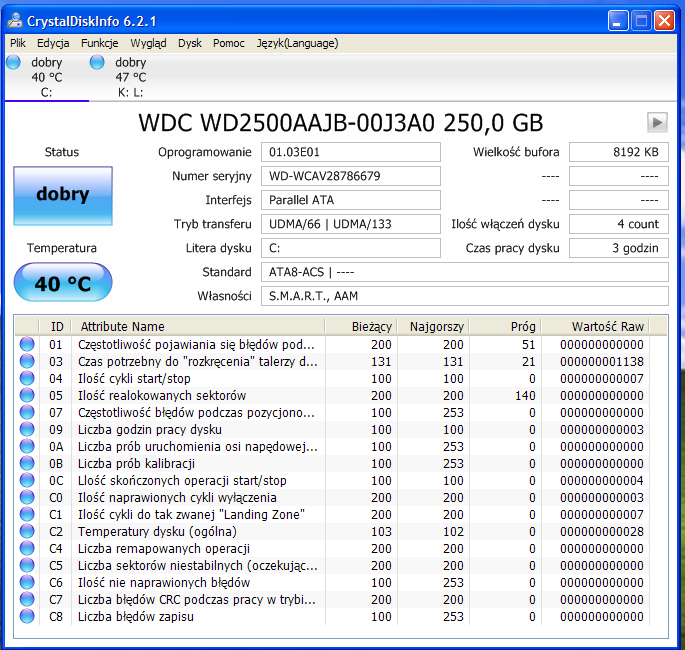Click status orb for attribute C7 CRC errors
The width and height of the screenshot is (685, 650).
[x=27, y=599]
